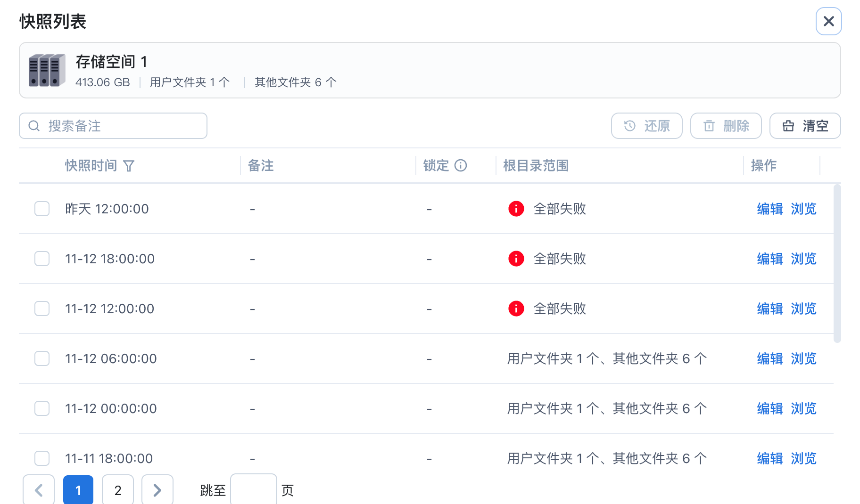Screen dimensions: 860x504
Task: Check the 11-12 00:00:00 snapshot row
Action: click(x=42, y=408)
